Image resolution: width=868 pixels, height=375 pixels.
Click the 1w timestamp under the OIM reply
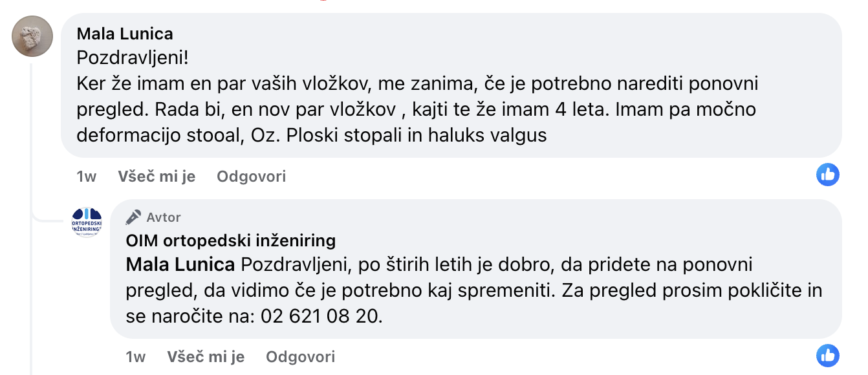pos(135,357)
